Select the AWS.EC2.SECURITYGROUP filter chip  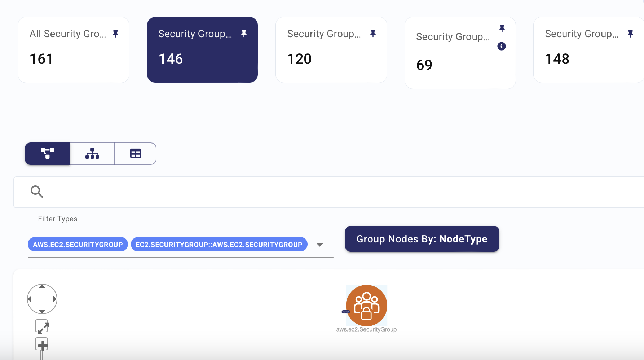78,245
